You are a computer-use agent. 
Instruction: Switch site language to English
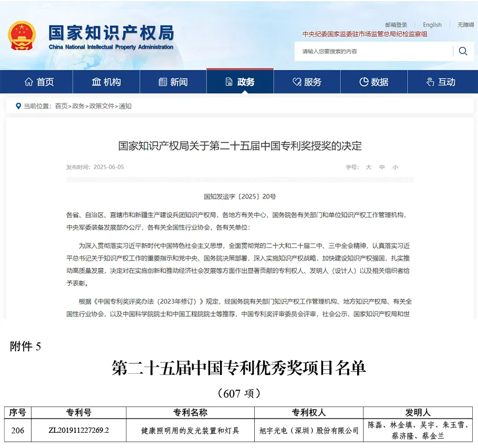(432, 25)
